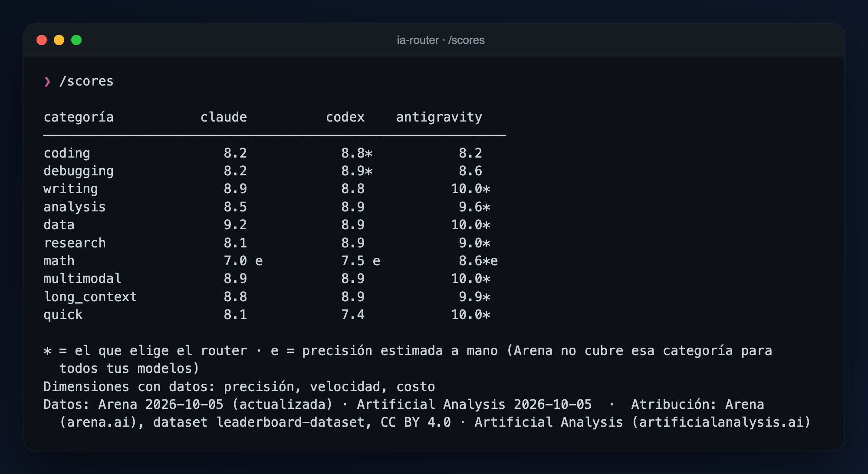Click 'e = precisión estimada a mano' legend
The height and width of the screenshot is (474, 868).
tap(384, 351)
